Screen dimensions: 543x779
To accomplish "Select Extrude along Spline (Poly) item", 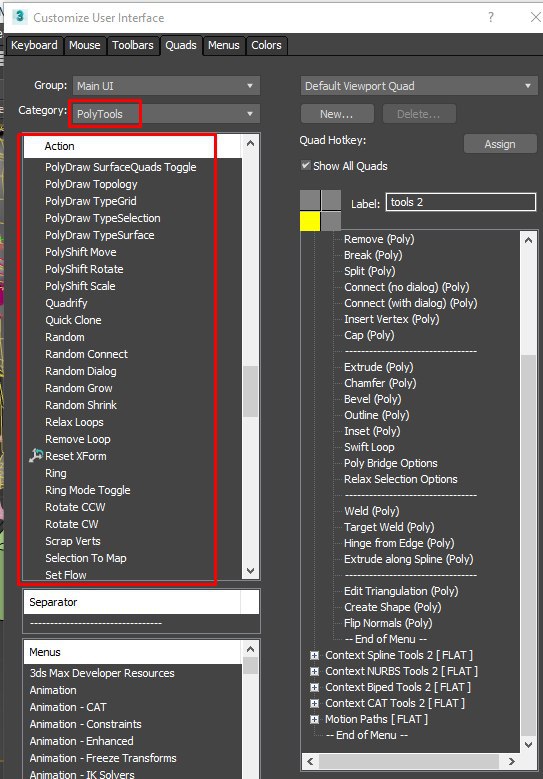I will coord(408,559).
